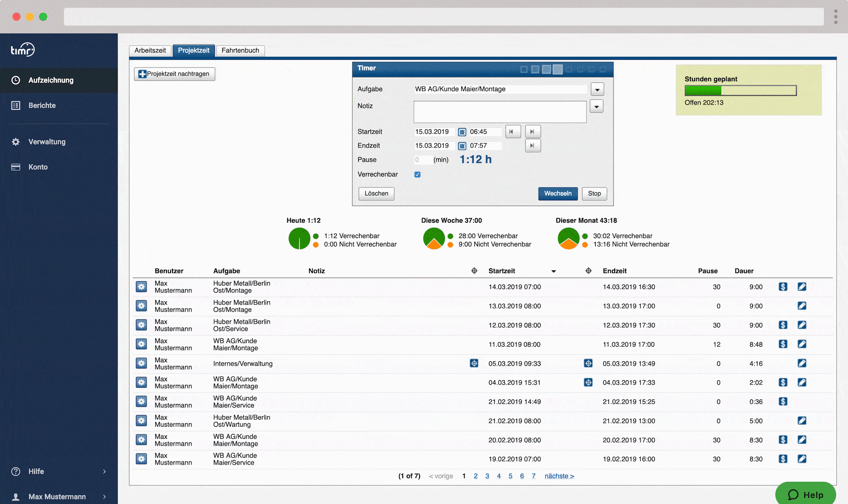Edit the 21.02.2019 08:00 entry
The width and height of the screenshot is (848, 504).
pos(802,421)
